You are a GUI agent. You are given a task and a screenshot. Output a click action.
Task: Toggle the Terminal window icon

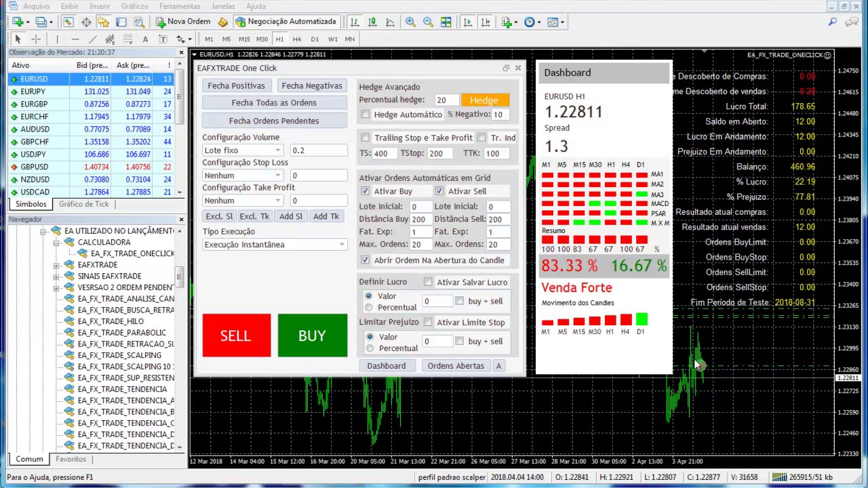point(121,22)
